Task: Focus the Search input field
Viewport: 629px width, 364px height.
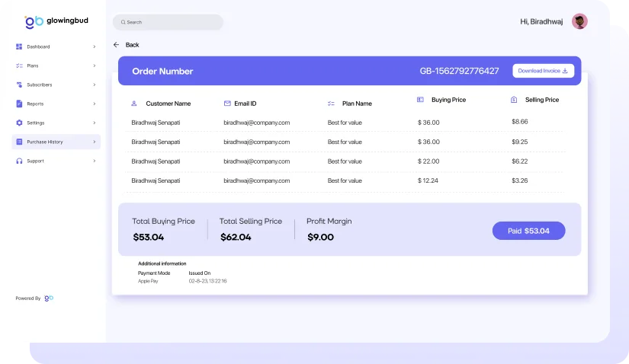Action: pyautogui.click(x=168, y=22)
